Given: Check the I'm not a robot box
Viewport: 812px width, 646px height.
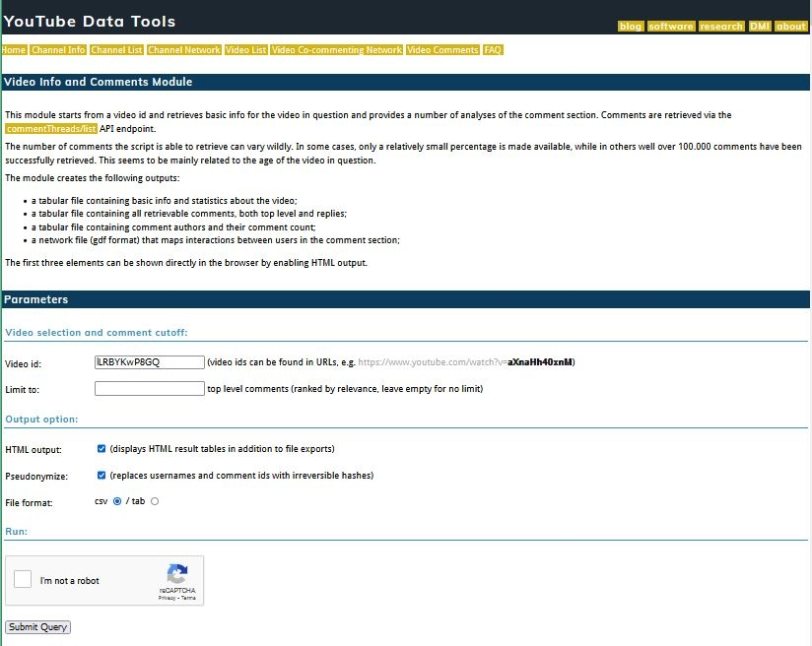Looking at the screenshot, I should click(22, 580).
